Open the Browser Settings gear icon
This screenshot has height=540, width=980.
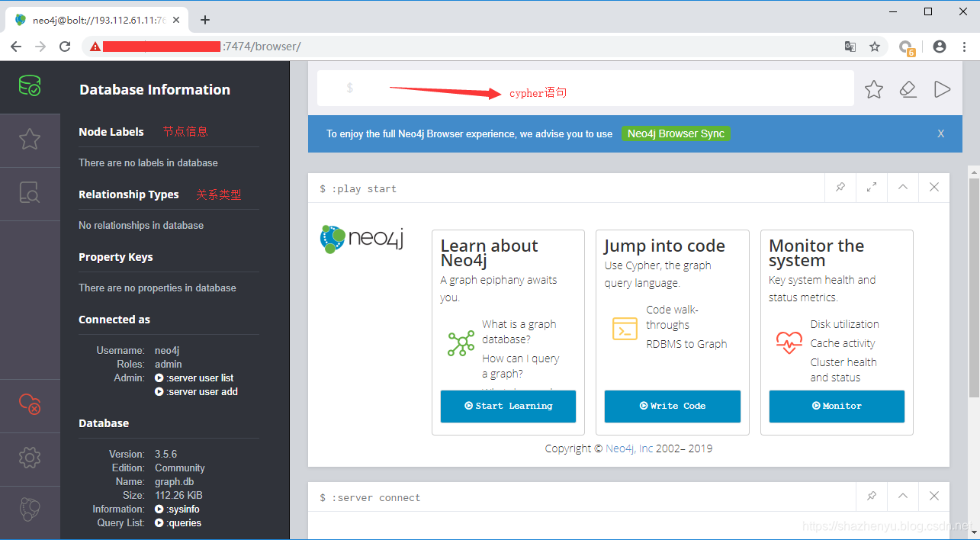30,458
